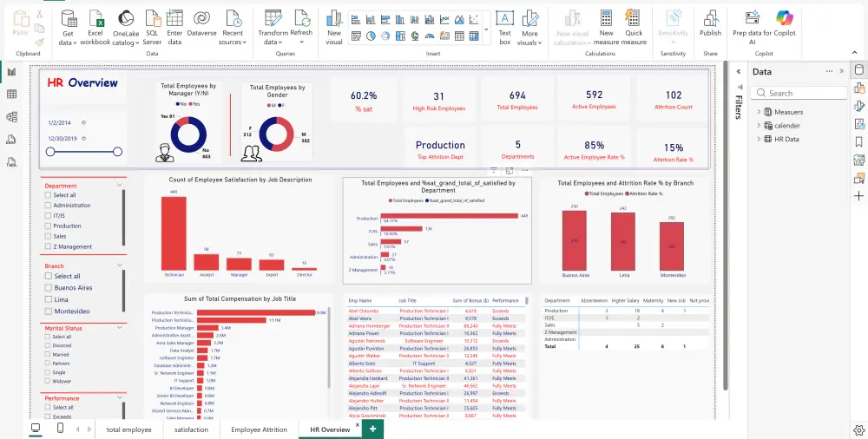The height and width of the screenshot is (439, 868).
Task: Click the Copilot icon in the ribbon
Action: point(785,17)
